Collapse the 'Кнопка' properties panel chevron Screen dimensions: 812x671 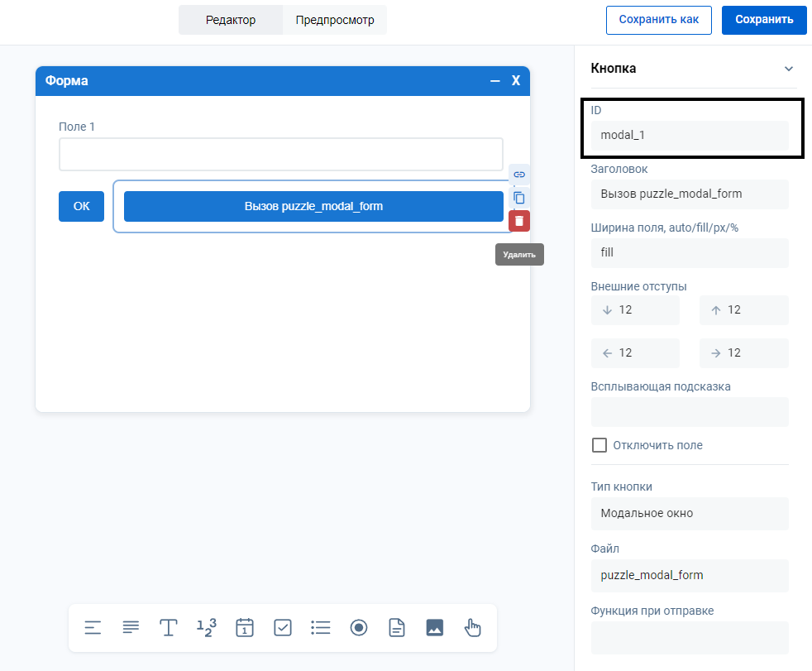[x=788, y=69]
